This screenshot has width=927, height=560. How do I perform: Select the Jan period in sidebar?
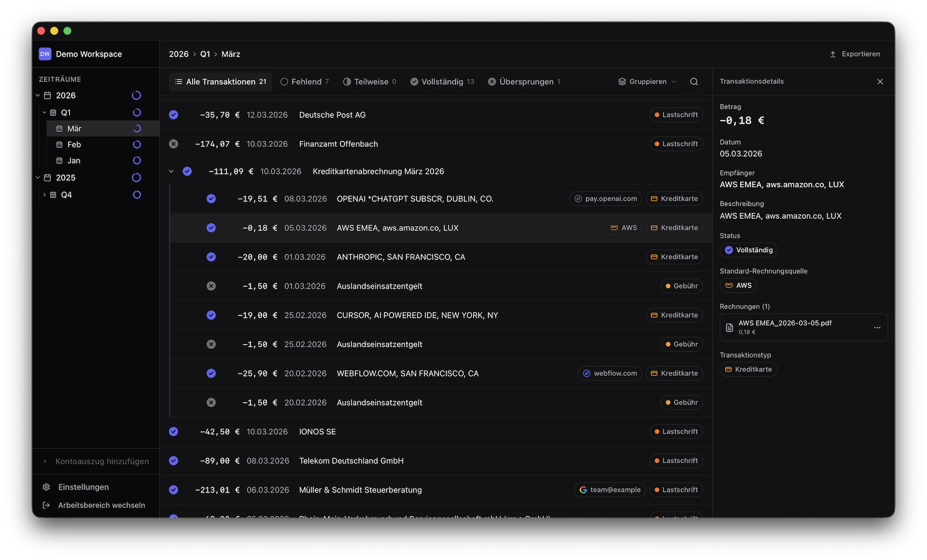102,160
